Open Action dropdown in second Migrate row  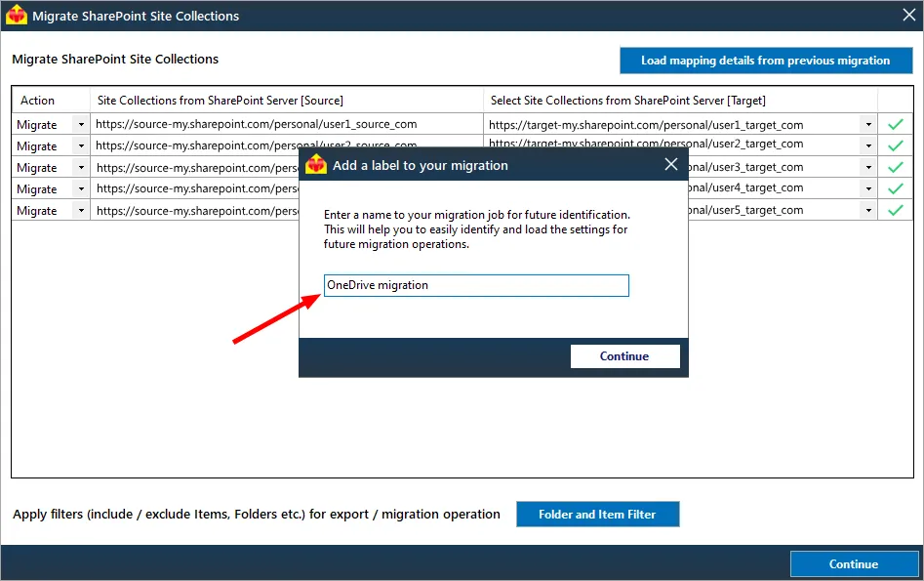click(81, 145)
